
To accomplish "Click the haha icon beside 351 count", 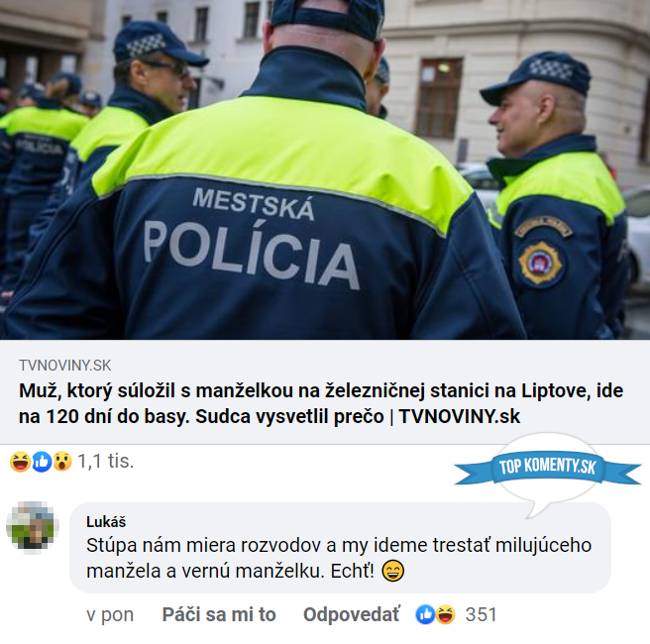I will click(x=445, y=614).
